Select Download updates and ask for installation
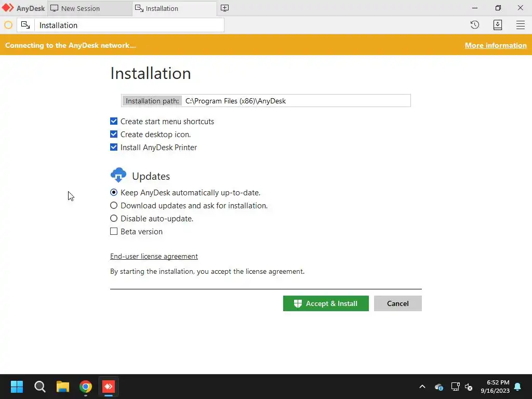 (x=114, y=205)
